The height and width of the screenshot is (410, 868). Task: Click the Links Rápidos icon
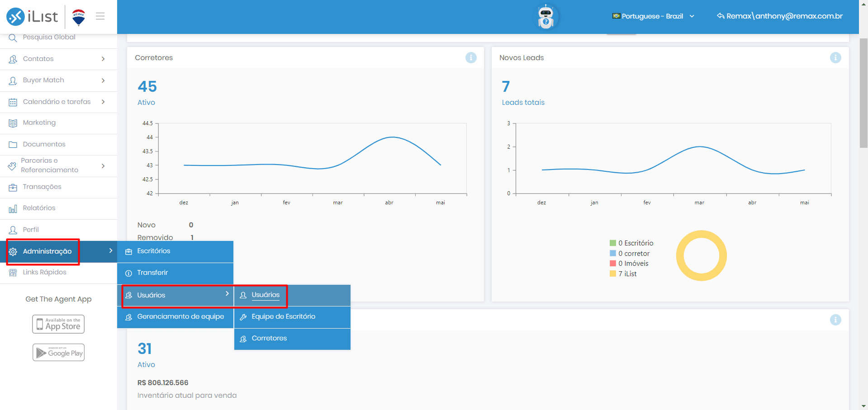point(13,273)
